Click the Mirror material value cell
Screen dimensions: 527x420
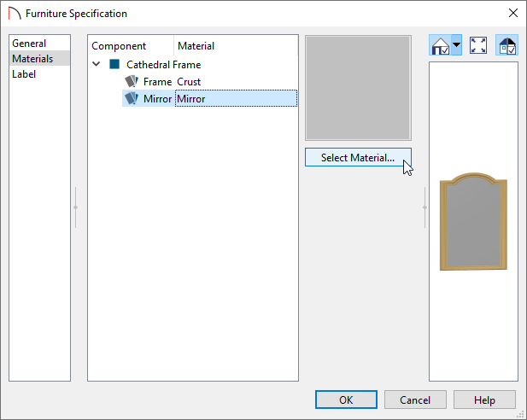(x=236, y=98)
